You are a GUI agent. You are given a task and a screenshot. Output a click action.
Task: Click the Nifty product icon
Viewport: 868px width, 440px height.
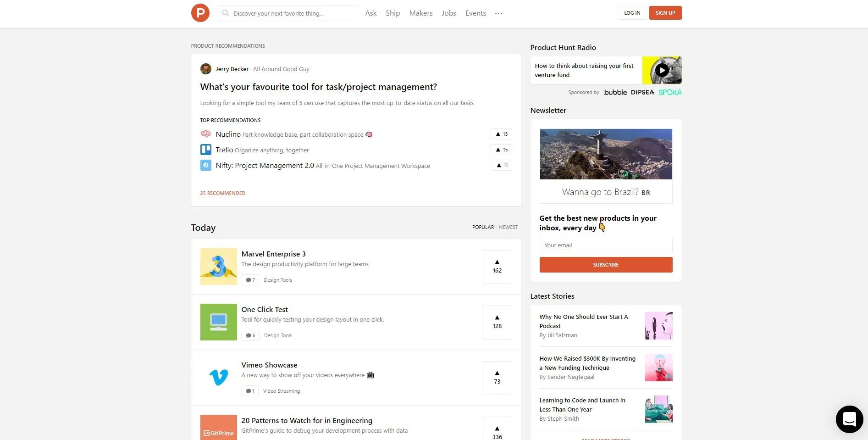206,165
